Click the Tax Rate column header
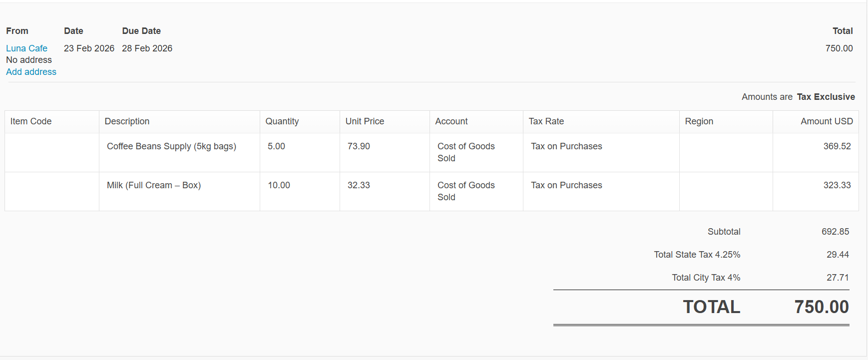The width and height of the screenshot is (868, 360). click(x=546, y=121)
